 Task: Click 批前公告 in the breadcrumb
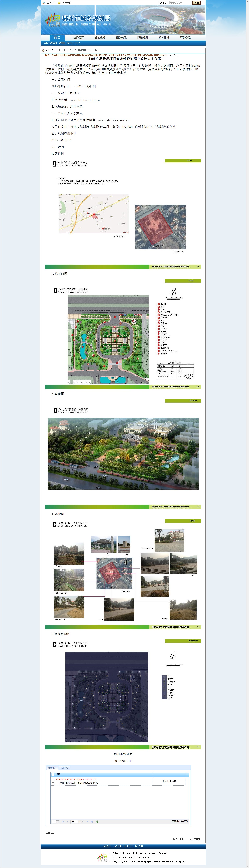(93, 50)
